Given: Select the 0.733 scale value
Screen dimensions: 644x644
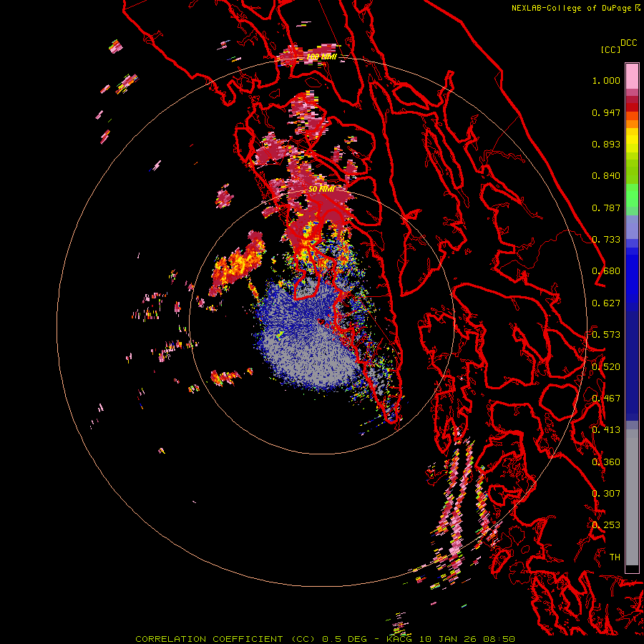Looking at the screenshot, I should (x=606, y=240).
